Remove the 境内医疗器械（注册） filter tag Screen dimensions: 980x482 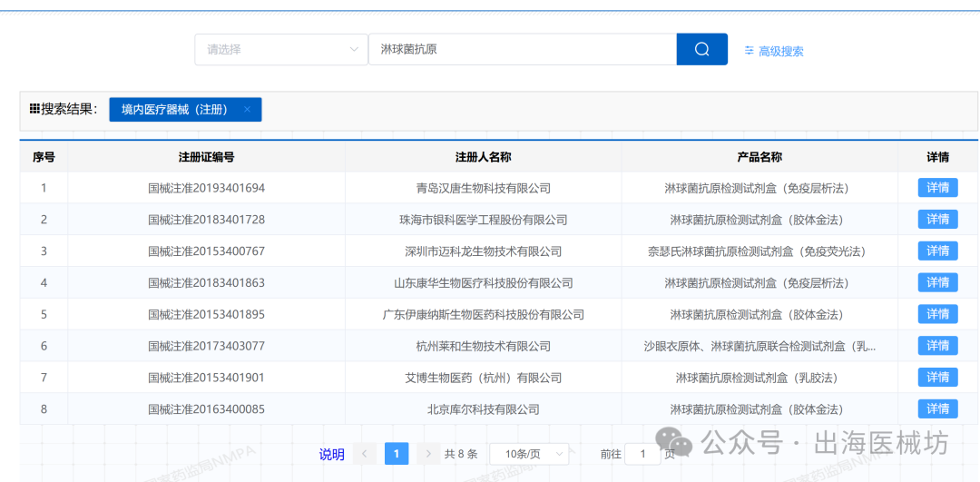[247, 110]
